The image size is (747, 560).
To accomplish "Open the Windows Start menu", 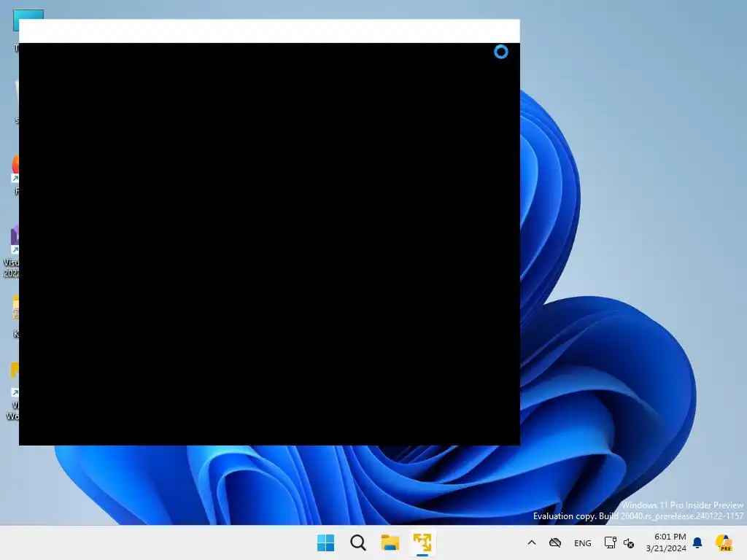I will tap(326, 542).
